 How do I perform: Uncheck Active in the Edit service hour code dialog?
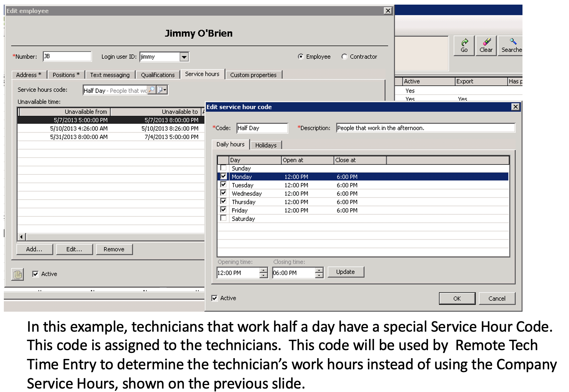click(215, 298)
